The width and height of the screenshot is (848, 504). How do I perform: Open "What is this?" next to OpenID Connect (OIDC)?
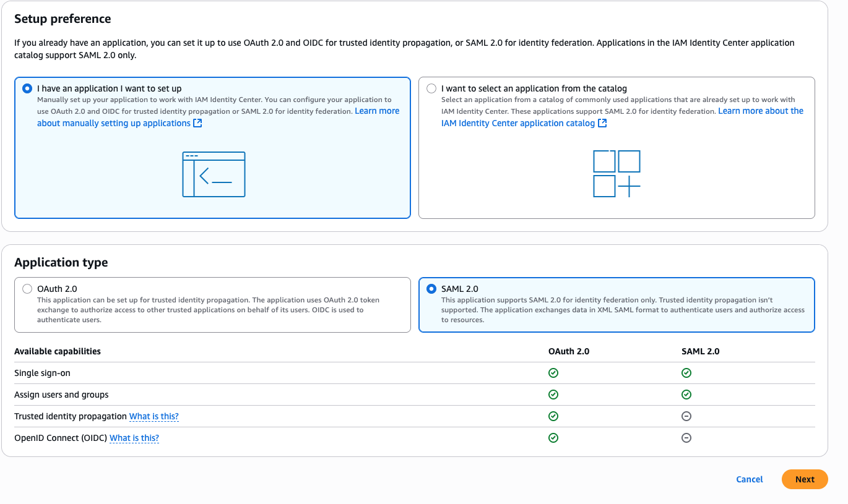pos(134,438)
